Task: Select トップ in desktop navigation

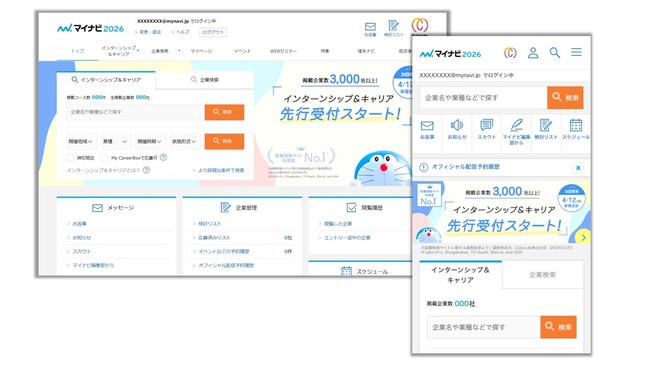Action: pos(77,51)
